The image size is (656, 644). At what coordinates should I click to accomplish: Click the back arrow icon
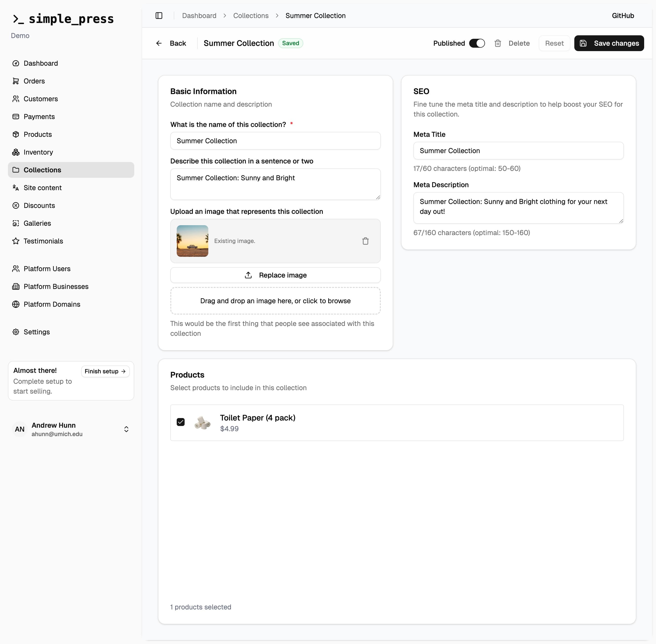(x=159, y=43)
